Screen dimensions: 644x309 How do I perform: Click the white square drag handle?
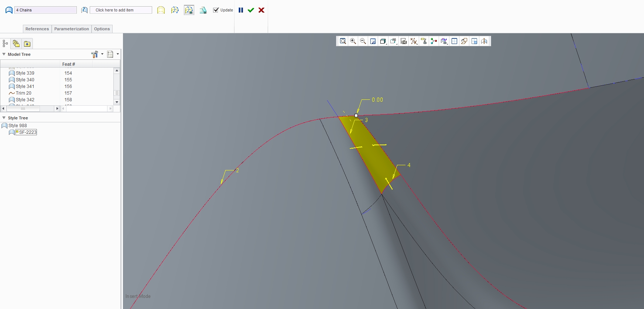coord(356,116)
